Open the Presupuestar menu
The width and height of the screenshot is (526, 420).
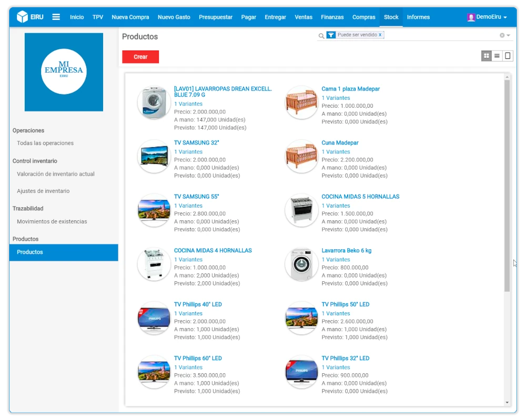(x=215, y=17)
